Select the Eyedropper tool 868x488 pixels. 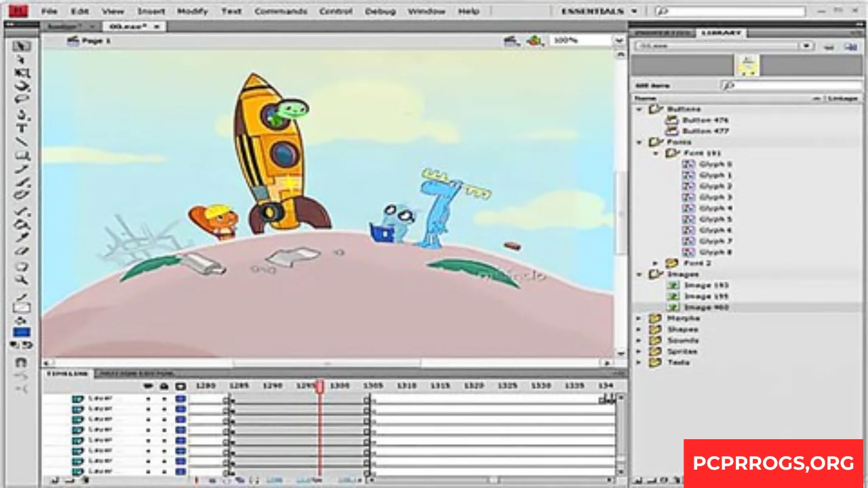(x=22, y=237)
